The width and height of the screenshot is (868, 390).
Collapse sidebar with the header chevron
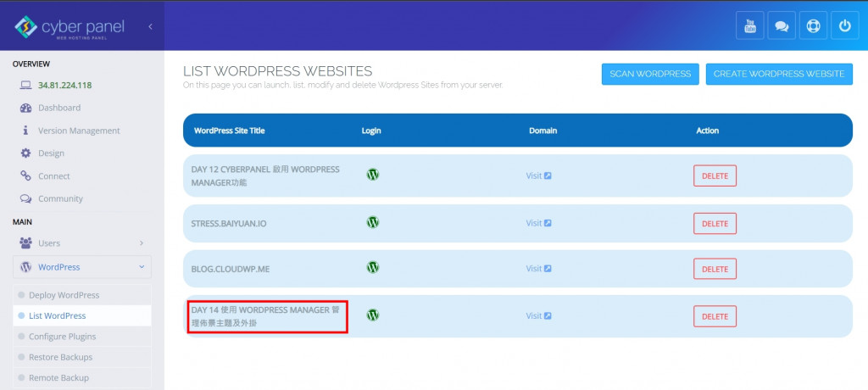[x=150, y=26]
